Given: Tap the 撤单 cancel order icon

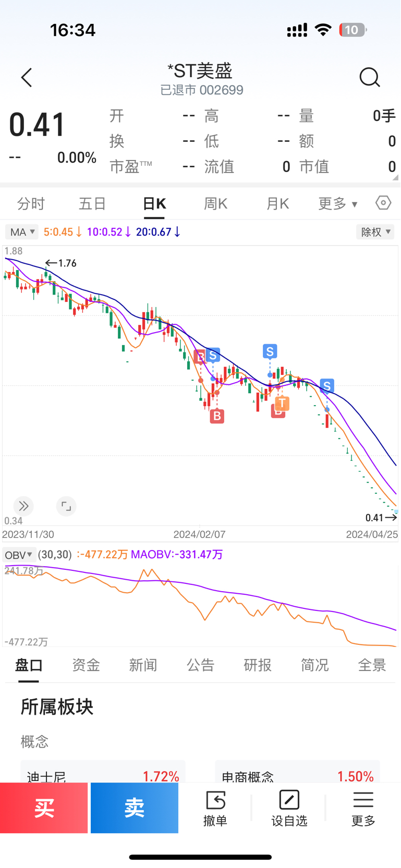Looking at the screenshot, I should 215,800.
